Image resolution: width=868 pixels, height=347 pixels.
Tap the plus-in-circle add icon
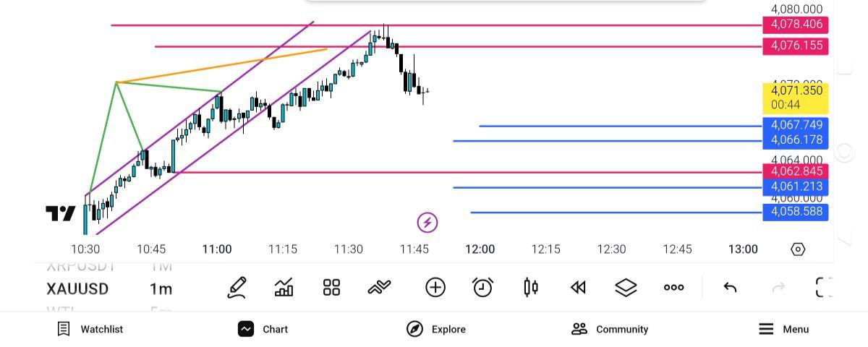pos(435,288)
